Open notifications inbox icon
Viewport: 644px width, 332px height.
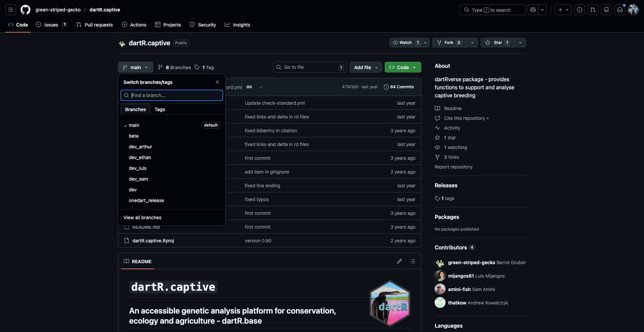tap(620, 10)
